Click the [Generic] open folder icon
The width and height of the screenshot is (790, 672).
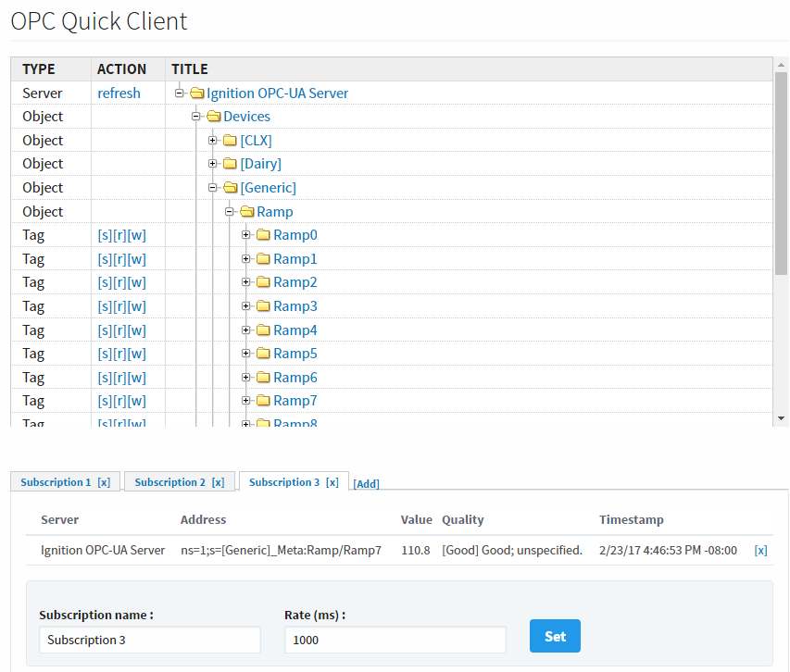(x=231, y=188)
